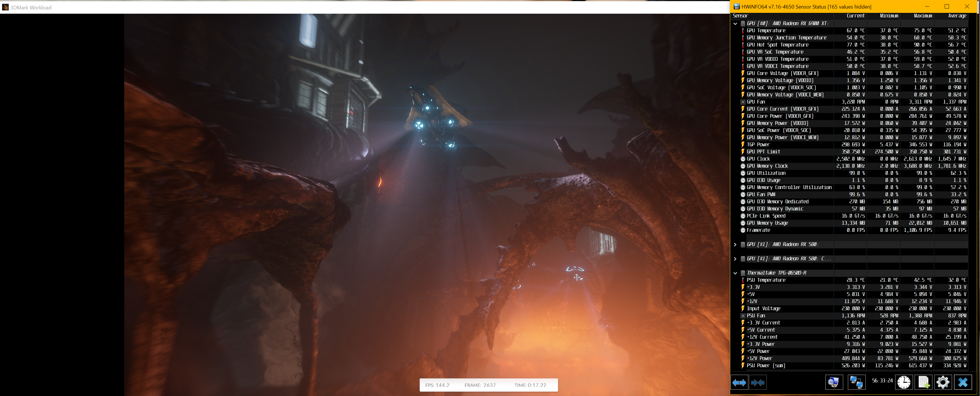Collapse the Thermaltake TPG-0650D-R group
This screenshot has height=396, width=980.
click(735, 273)
